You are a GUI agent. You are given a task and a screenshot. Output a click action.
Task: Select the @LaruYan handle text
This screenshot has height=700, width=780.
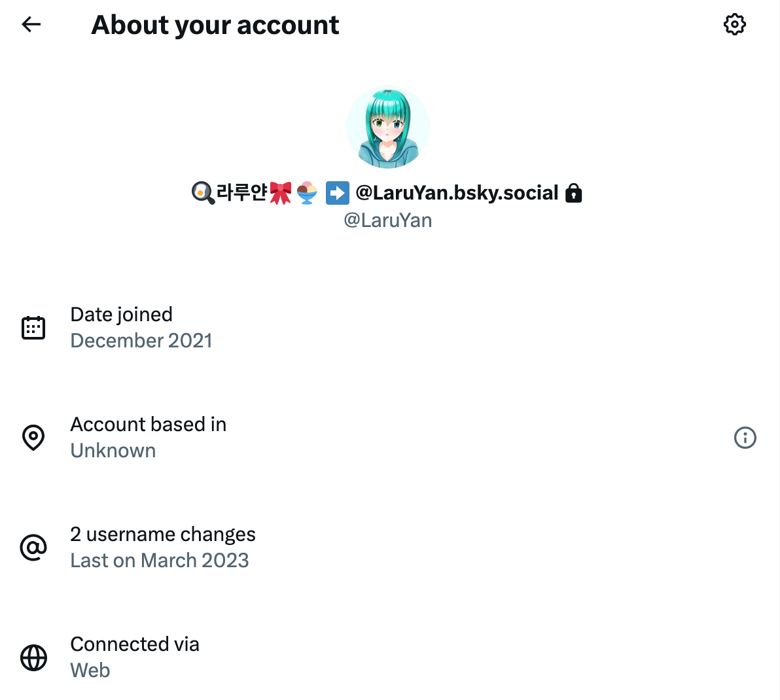[388, 220]
